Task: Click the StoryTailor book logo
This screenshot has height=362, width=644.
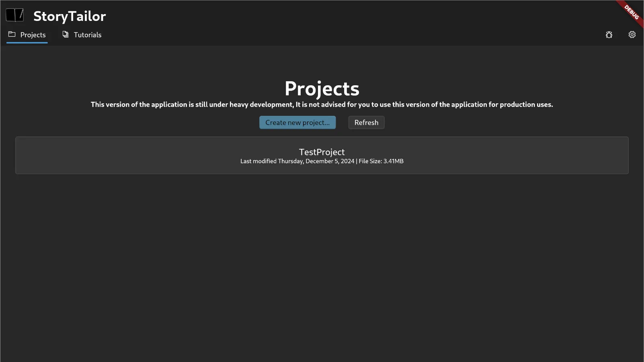Action: point(15,15)
